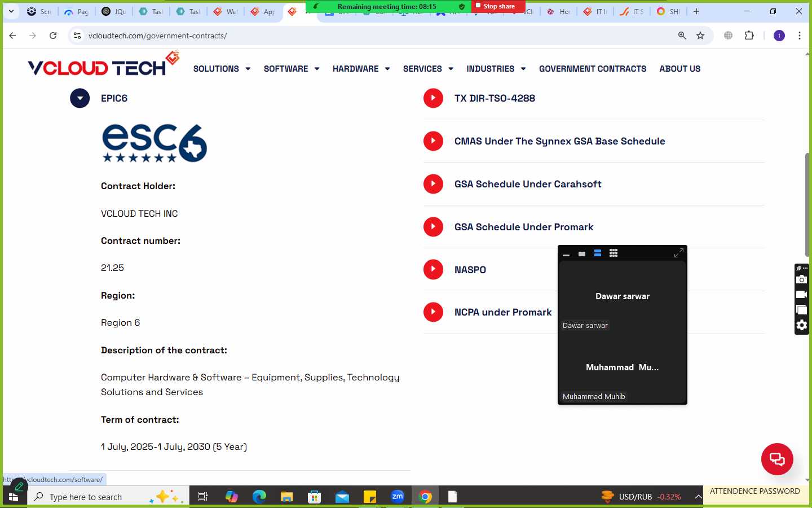Click taskbar search box
Viewport: 812px width, 508px height.
tap(108, 497)
